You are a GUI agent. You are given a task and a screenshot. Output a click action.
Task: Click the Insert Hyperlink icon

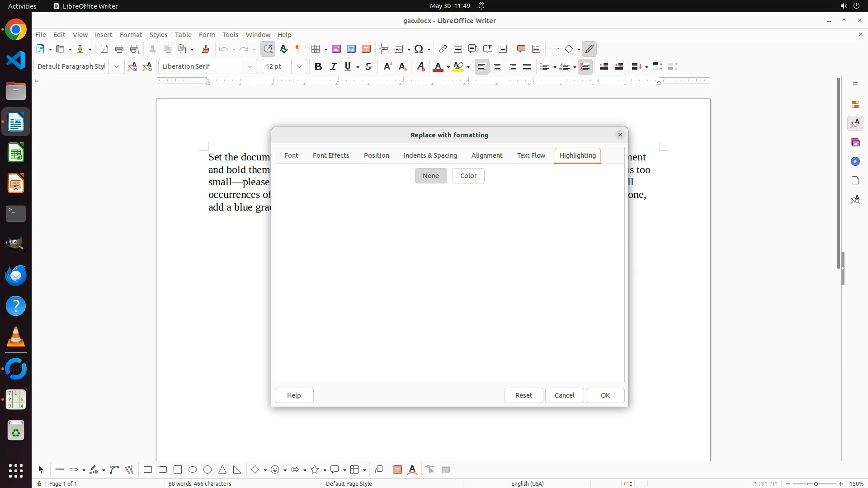click(443, 49)
